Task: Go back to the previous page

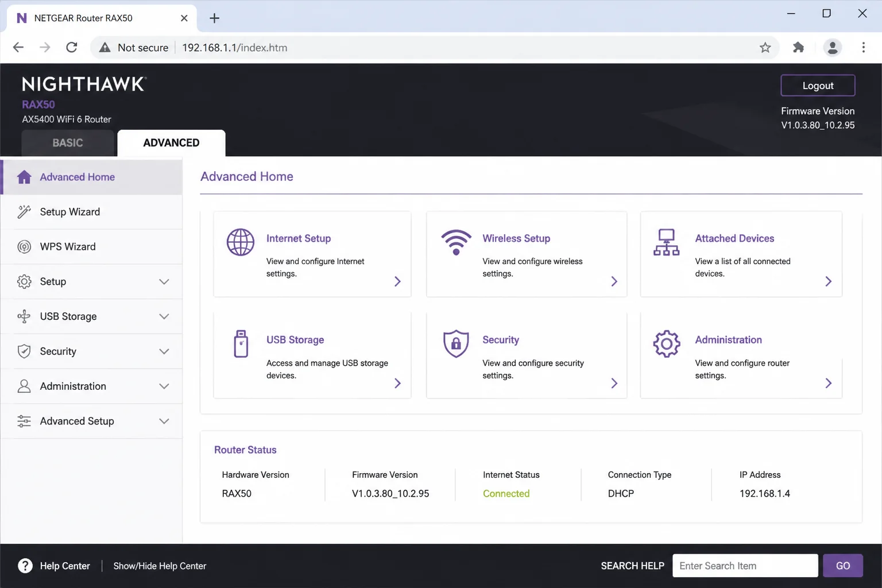Action: [18, 48]
